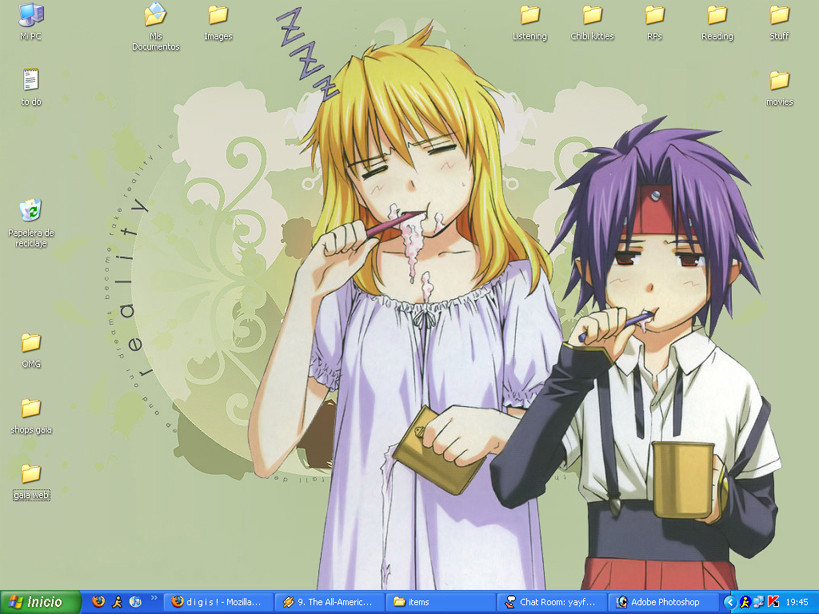Select the gaia web folder icon
The image size is (819, 614).
point(31,482)
